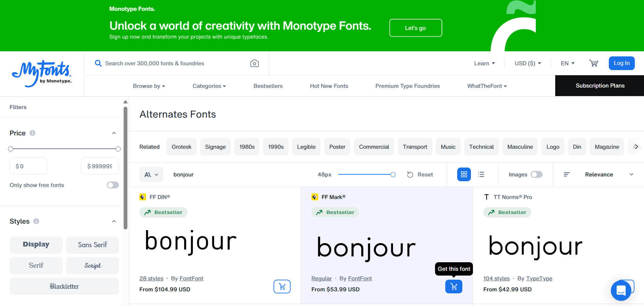The height and width of the screenshot is (306, 644).
Task: Open the shopping cart icon
Action: pos(594,63)
